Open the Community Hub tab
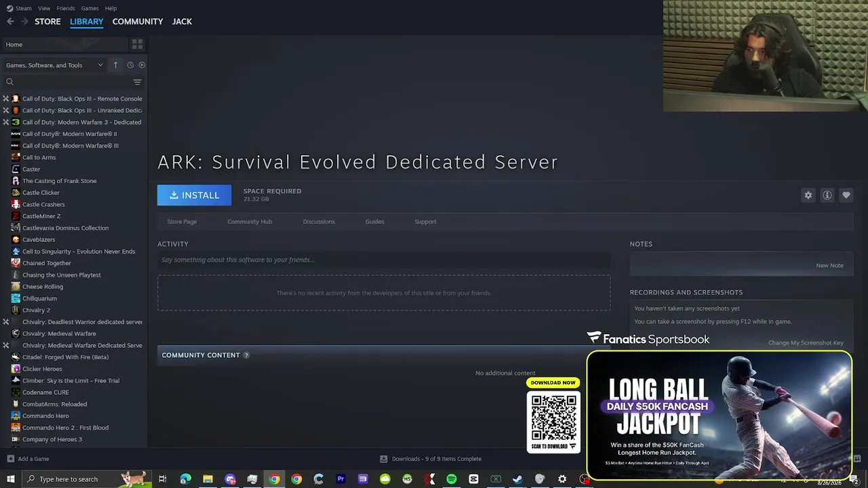Viewport: 868px width, 488px height. [250, 222]
